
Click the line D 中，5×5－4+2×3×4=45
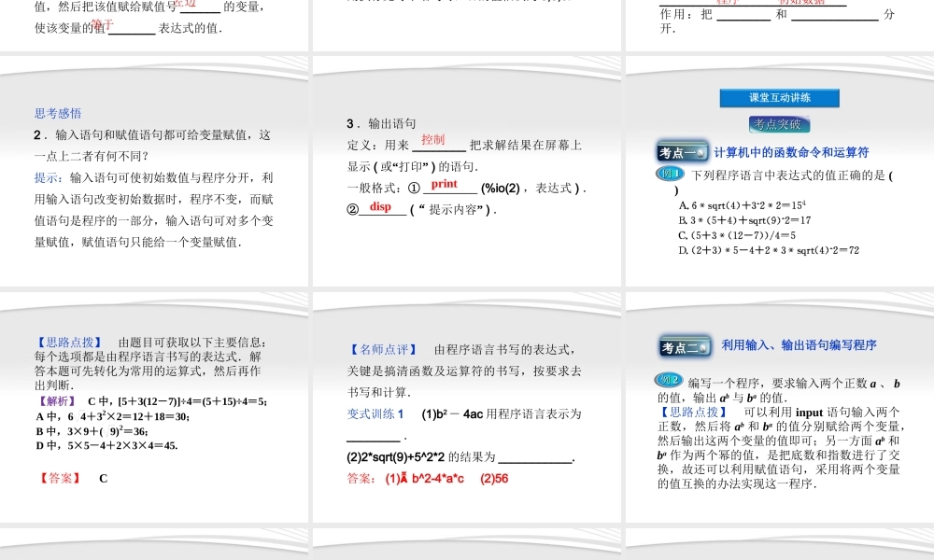pos(106,445)
